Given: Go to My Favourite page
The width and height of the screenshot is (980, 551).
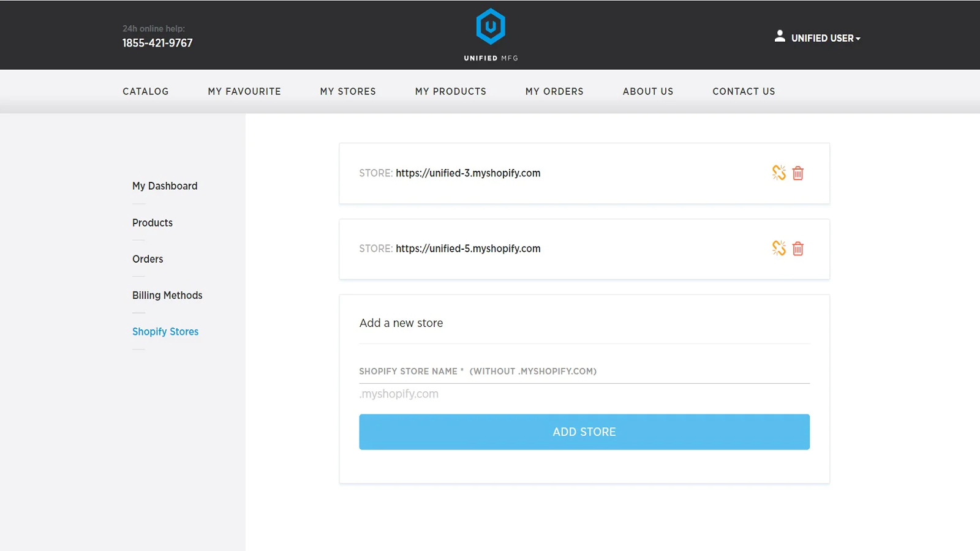Looking at the screenshot, I should tap(244, 91).
